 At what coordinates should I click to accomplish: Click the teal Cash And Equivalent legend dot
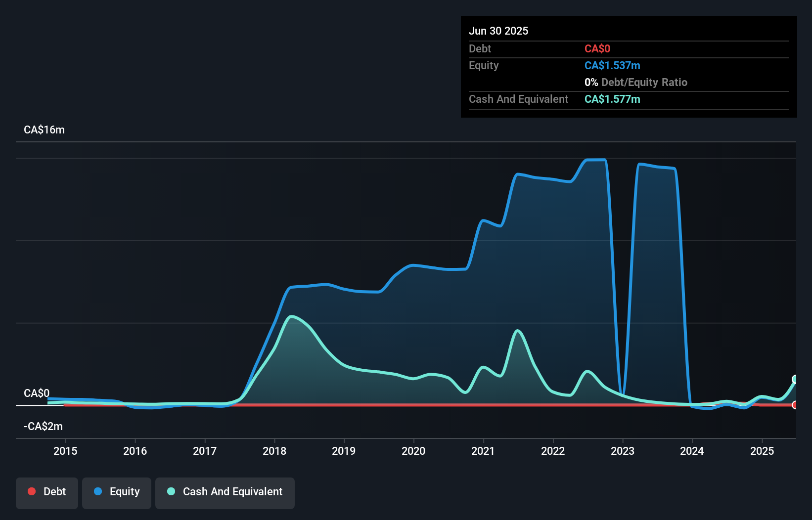170,491
